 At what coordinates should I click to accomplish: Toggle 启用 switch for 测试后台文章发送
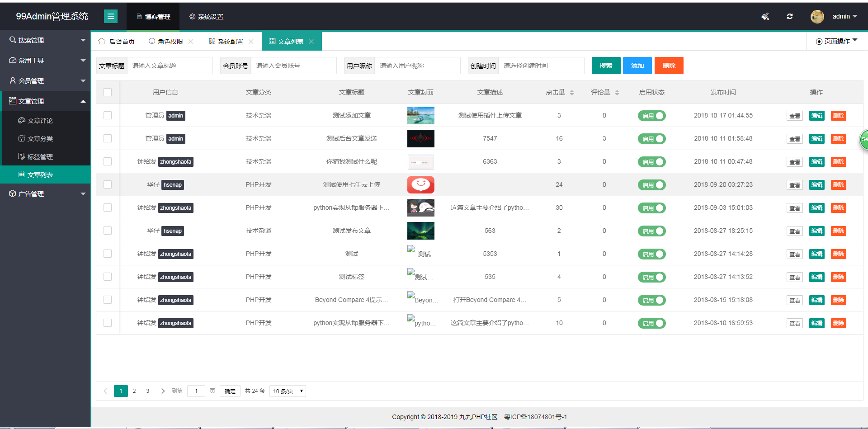[x=651, y=139]
